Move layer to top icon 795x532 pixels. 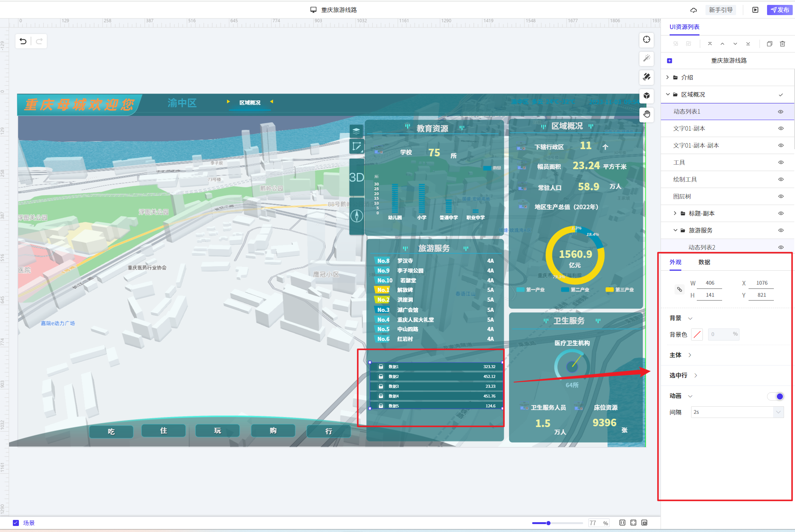710,44
